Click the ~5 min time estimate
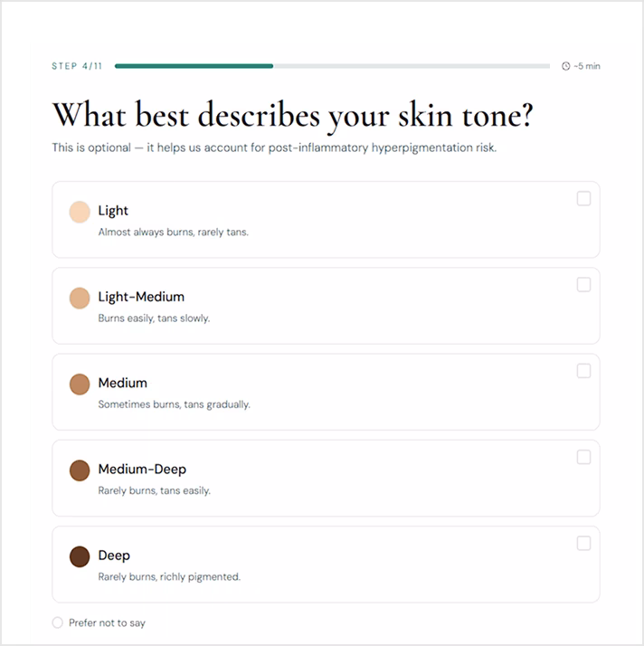 point(587,66)
